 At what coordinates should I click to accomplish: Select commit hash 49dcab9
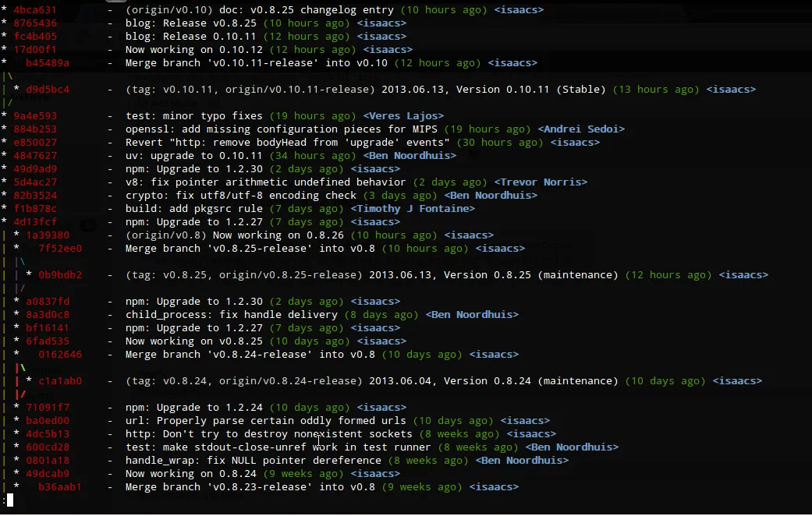pos(48,474)
